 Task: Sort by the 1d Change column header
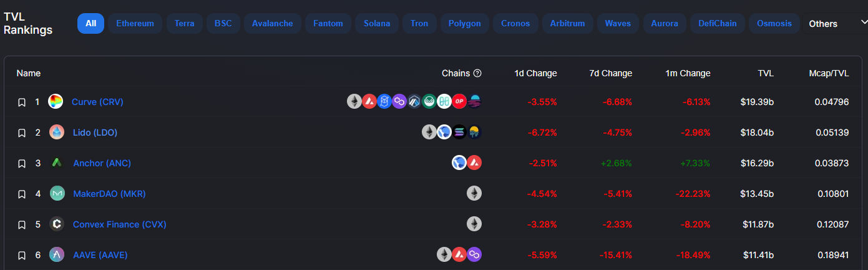[535, 73]
